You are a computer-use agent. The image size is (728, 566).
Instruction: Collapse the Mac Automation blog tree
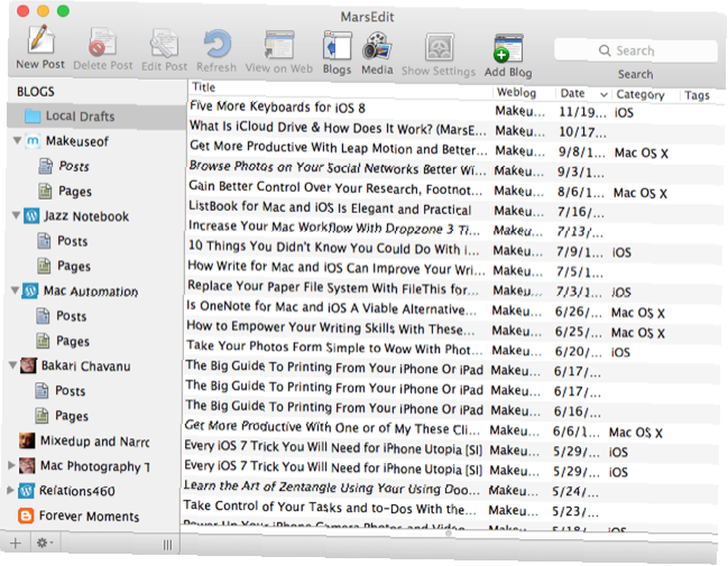pyautogui.click(x=15, y=290)
